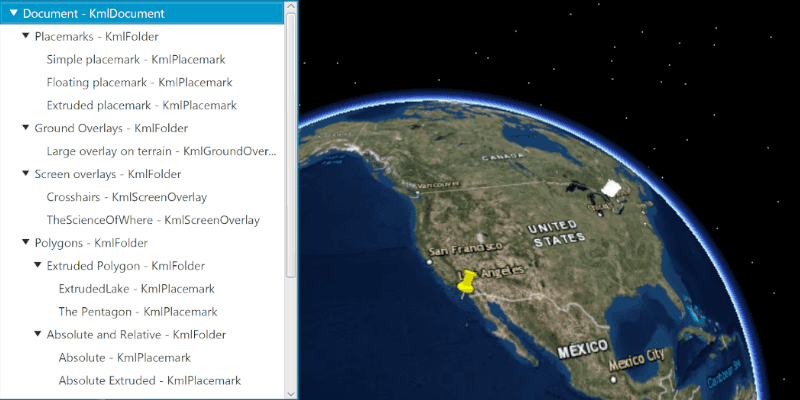Collapse the Placemarks folder
The width and height of the screenshot is (800, 400).
(x=26, y=36)
